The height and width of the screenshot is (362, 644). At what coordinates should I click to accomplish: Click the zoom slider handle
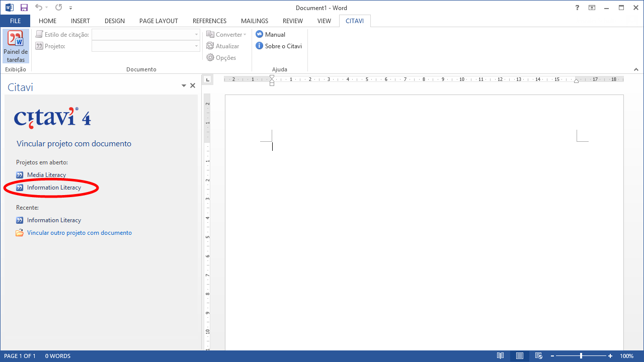point(581,356)
